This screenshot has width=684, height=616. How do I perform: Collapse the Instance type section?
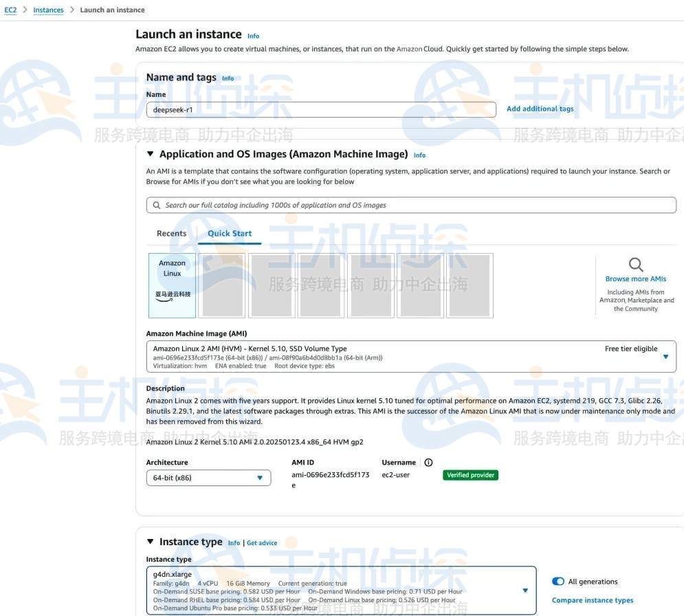151,541
